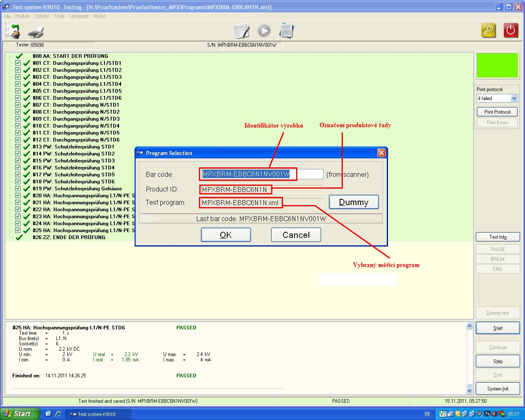The image size is (525, 420).
Task: Click results panel scroll up arrow
Action: pos(470,326)
